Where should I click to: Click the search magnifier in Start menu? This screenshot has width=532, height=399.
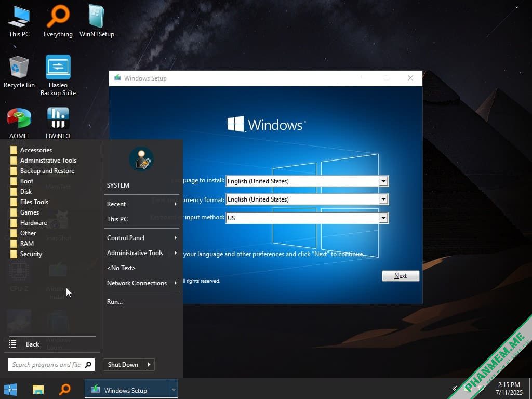[x=88, y=365]
